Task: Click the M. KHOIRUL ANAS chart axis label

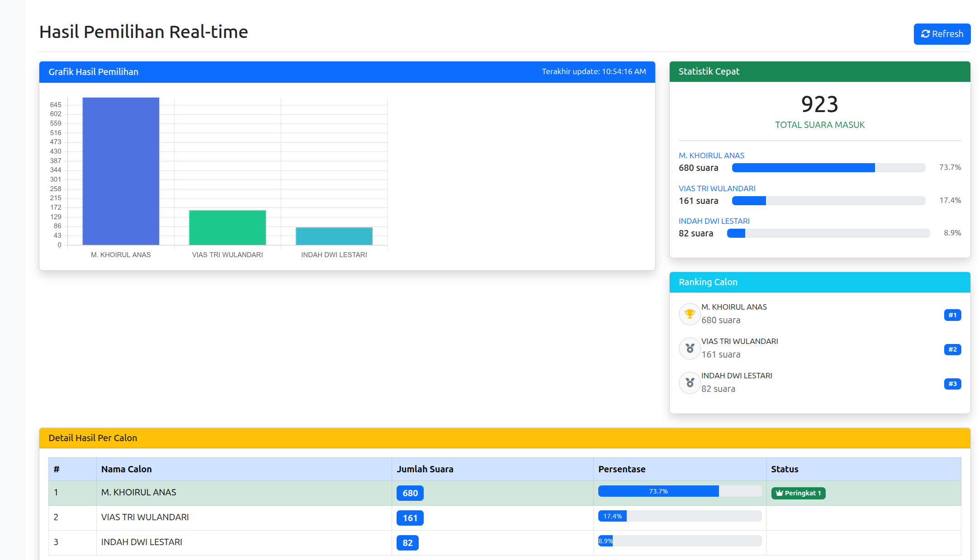Action: [x=121, y=255]
